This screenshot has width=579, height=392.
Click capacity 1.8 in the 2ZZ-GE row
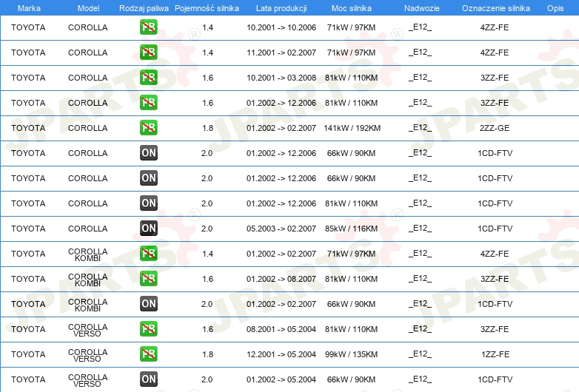(208, 128)
